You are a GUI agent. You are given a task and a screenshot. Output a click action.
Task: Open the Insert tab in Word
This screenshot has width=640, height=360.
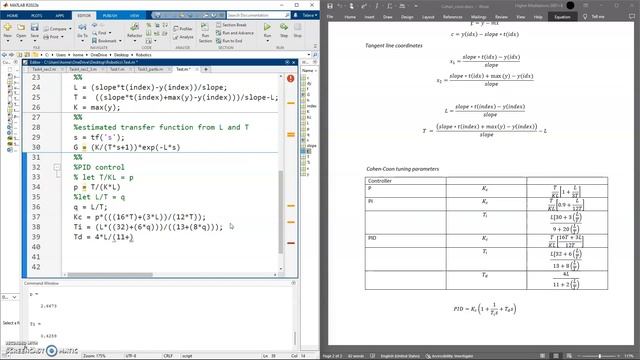click(369, 17)
